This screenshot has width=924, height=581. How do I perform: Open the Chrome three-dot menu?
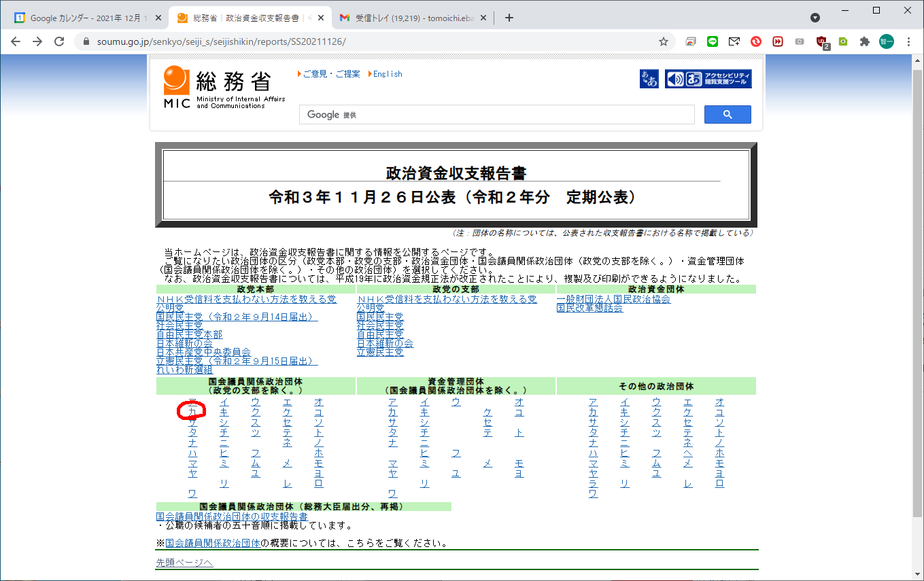(908, 41)
